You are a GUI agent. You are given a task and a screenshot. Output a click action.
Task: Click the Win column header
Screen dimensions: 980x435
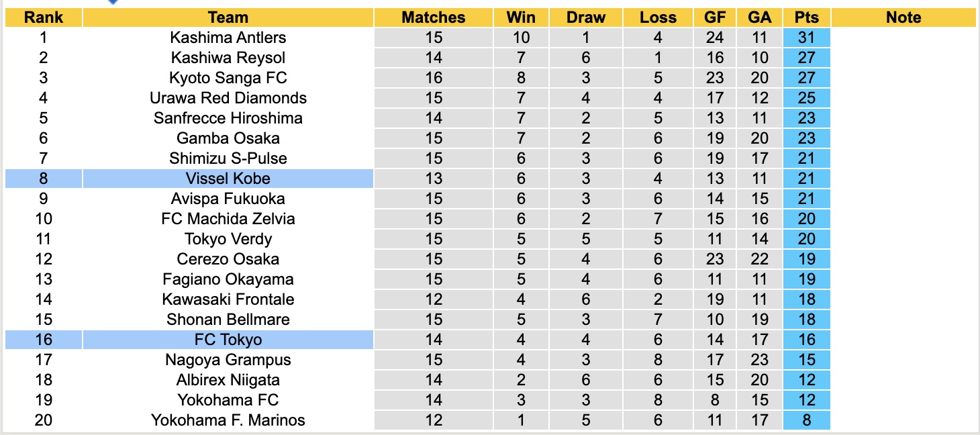521,17
